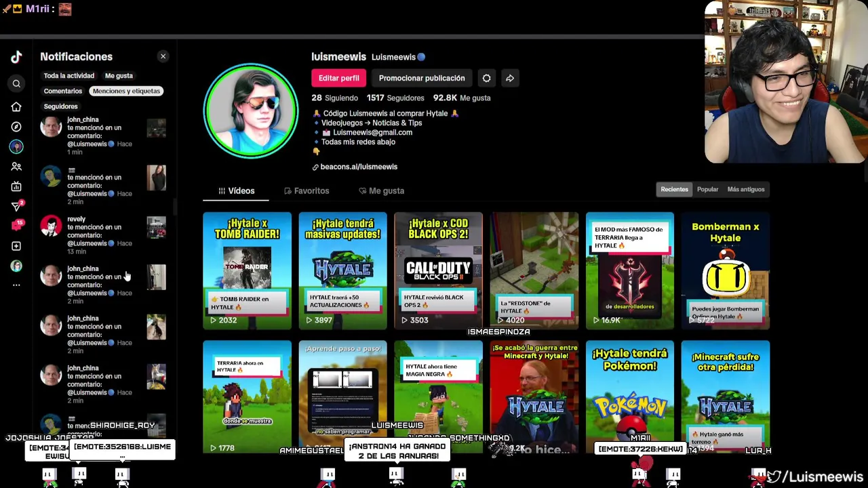Open the Terraria MOD famoso video

coord(629,270)
